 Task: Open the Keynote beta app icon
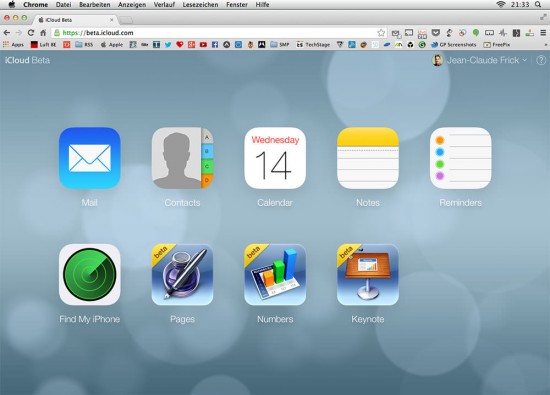pos(368,275)
